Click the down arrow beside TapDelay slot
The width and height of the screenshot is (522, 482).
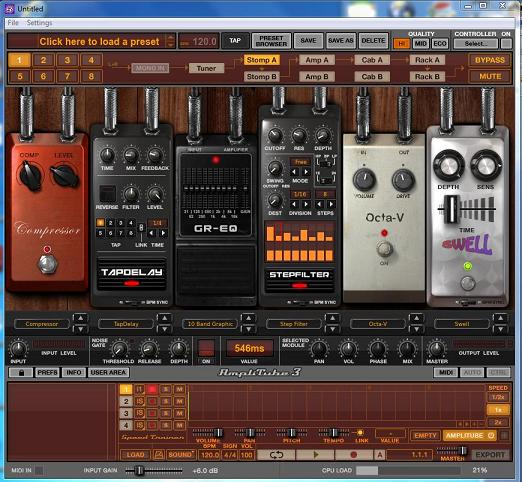(164, 329)
